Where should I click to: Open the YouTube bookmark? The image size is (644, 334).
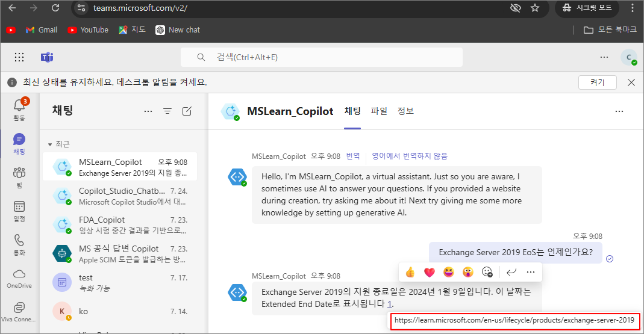88,30
